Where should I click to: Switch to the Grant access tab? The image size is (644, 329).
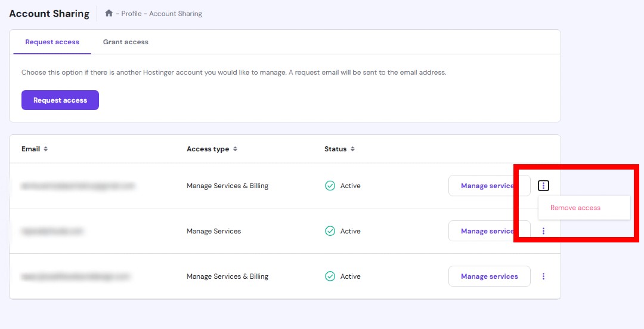[126, 42]
